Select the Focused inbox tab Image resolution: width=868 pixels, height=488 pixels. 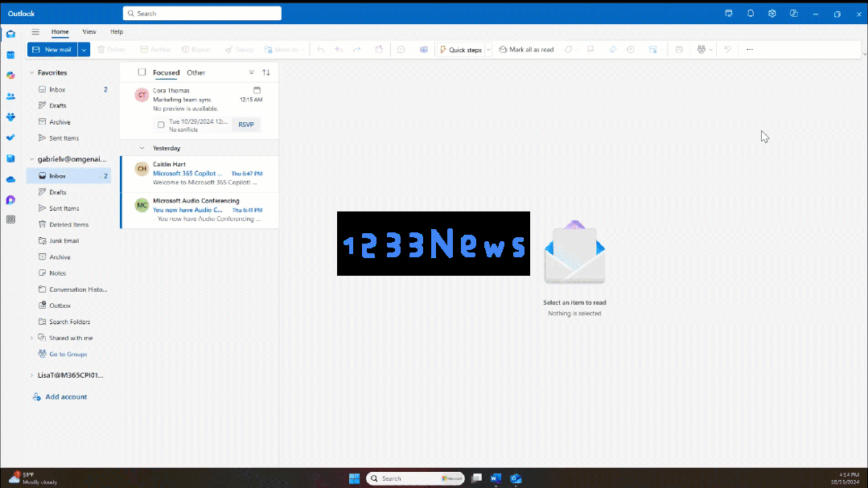[x=166, y=72]
